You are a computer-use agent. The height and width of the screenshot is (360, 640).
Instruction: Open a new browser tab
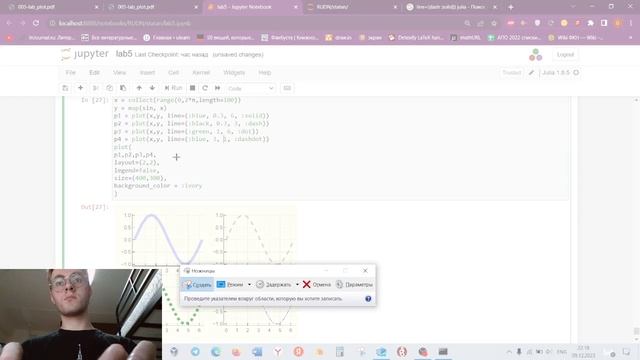point(510,7)
